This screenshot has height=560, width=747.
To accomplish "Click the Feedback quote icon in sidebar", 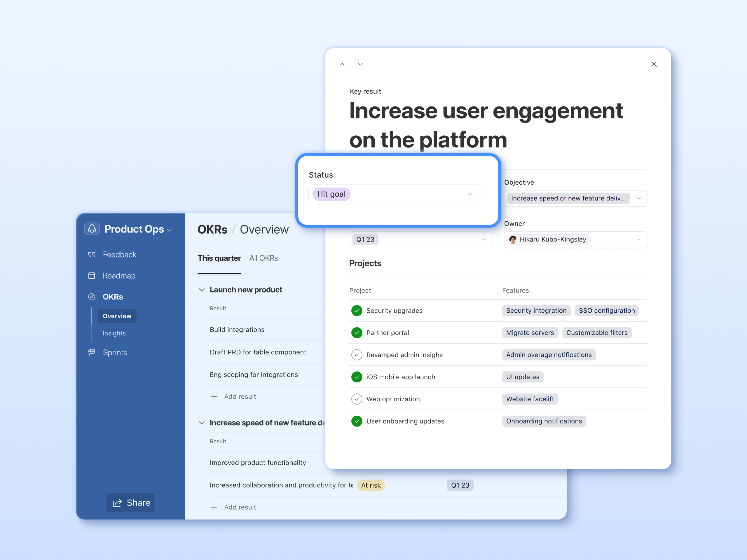I will (x=92, y=255).
